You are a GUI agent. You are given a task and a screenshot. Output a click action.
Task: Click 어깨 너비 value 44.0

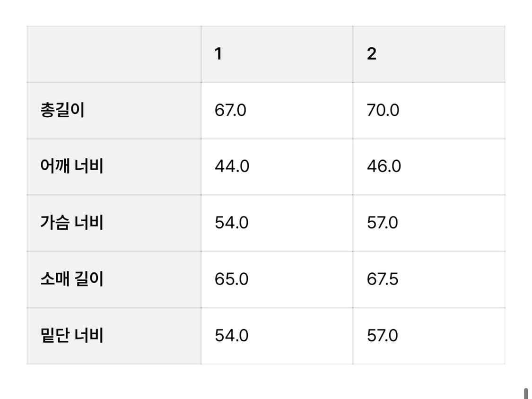click(x=232, y=166)
